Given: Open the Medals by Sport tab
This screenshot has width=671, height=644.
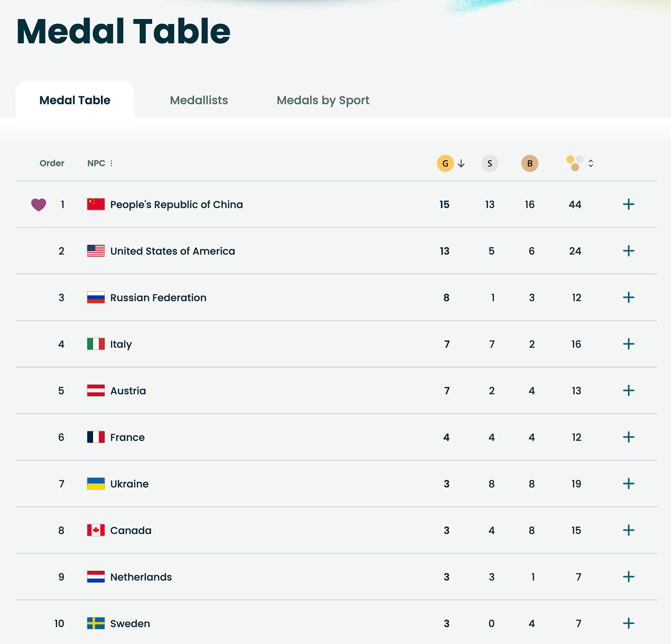Looking at the screenshot, I should tap(323, 100).
